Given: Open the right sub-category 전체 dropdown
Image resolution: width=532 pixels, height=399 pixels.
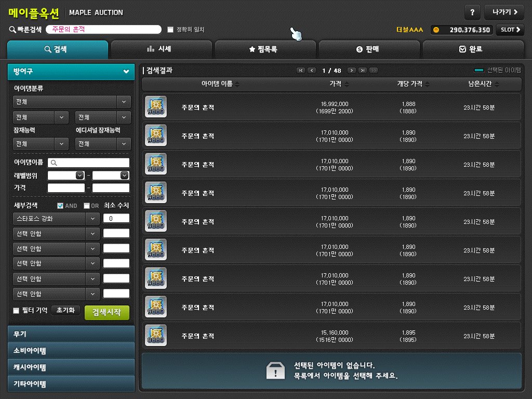Looking at the screenshot, I should 103,117.
